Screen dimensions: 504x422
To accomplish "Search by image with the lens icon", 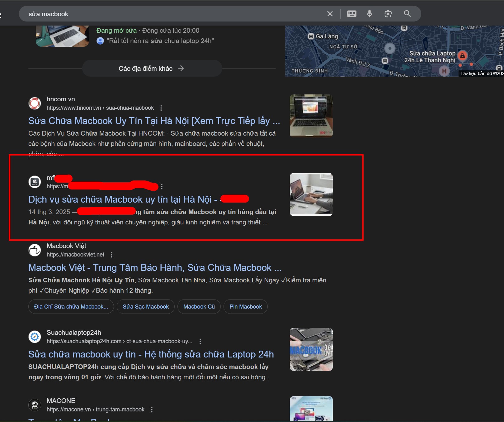I will [x=388, y=14].
